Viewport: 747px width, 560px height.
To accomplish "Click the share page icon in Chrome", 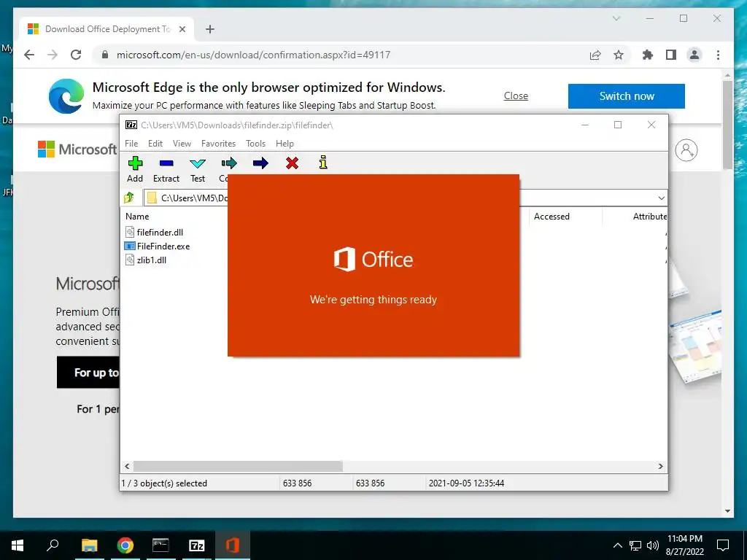I will click(x=595, y=55).
